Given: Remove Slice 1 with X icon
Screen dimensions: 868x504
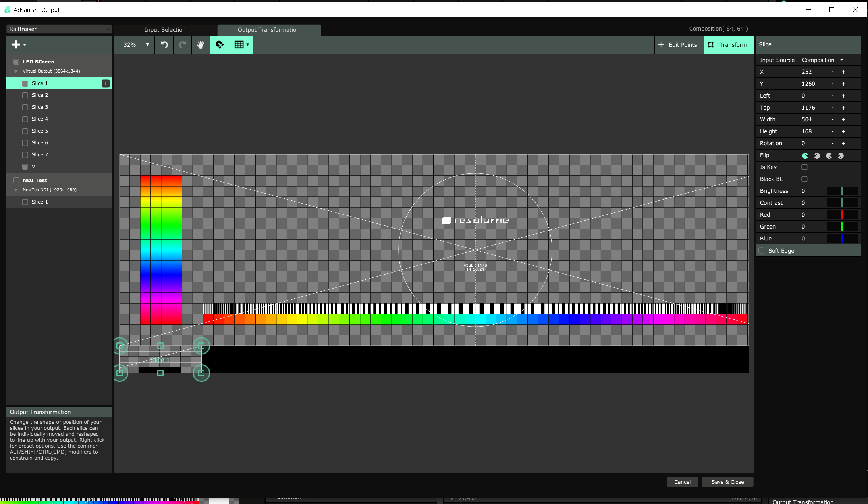Looking at the screenshot, I should pyautogui.click(x=106, y=83).
